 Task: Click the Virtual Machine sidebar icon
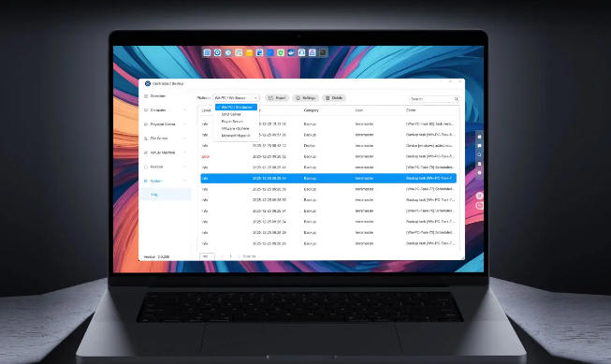(146, 153)
